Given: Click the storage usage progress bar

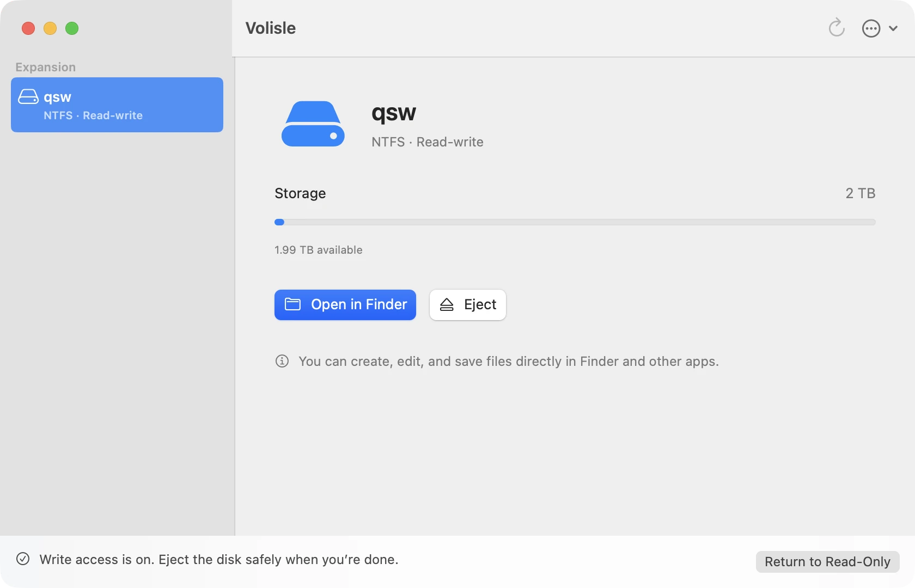Looking at the screenshot, I should click(575, 222).
